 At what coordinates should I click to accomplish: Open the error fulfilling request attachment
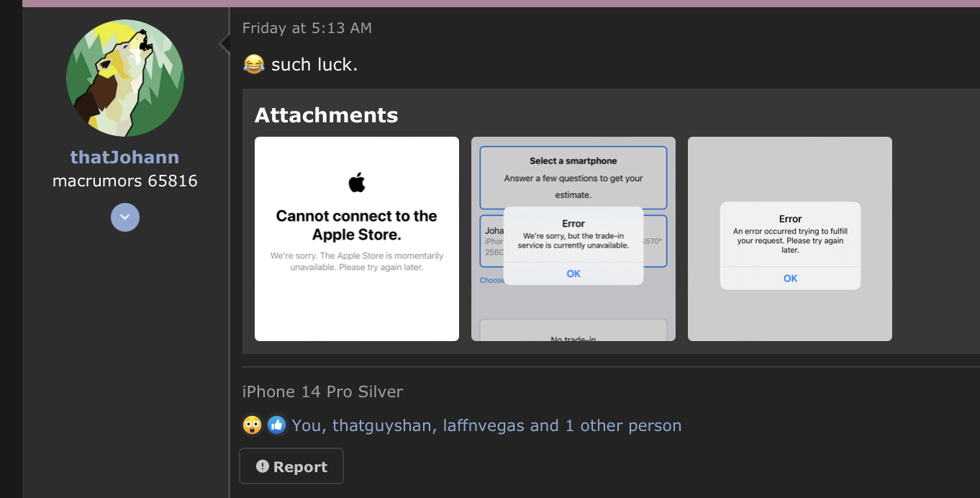[790, 239]
